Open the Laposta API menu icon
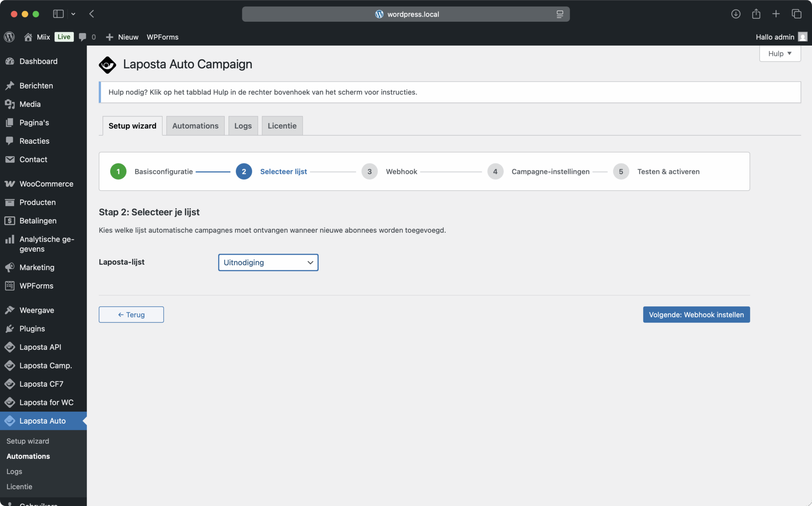 10,347
